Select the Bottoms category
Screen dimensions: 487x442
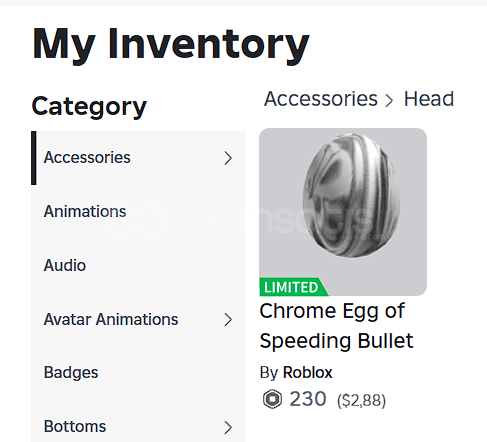(x=138, y=427)
